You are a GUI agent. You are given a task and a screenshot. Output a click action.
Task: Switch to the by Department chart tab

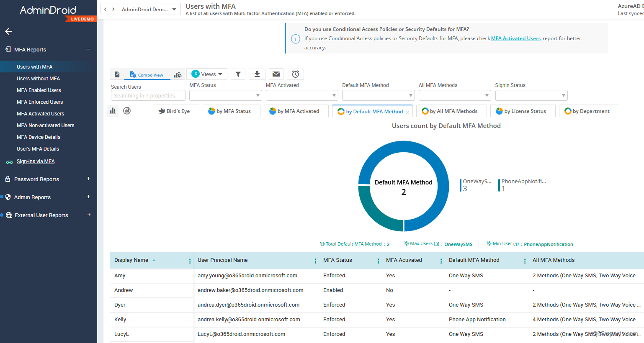[589, 111]
